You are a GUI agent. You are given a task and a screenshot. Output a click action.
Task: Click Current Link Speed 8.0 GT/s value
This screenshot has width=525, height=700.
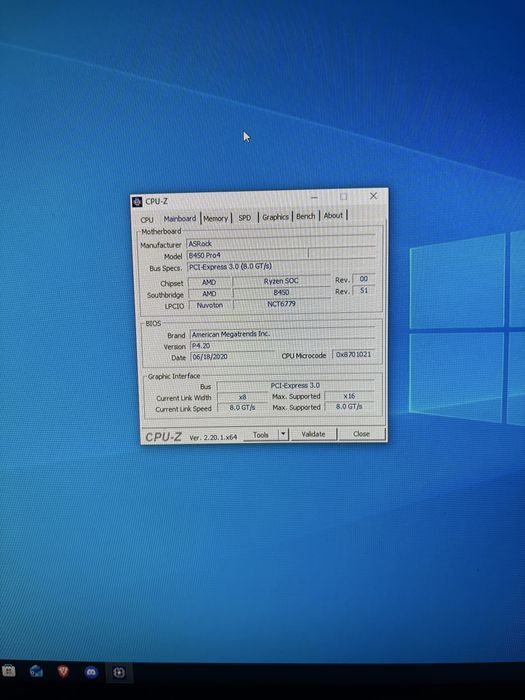(242, 408)
